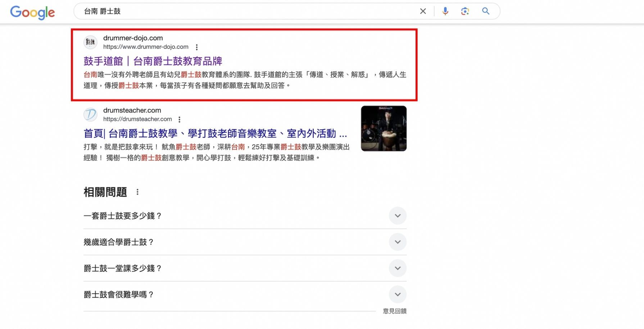Click the drumsteacher.com site favicon
Screen dimensions: 644x329
coord(90,114)
